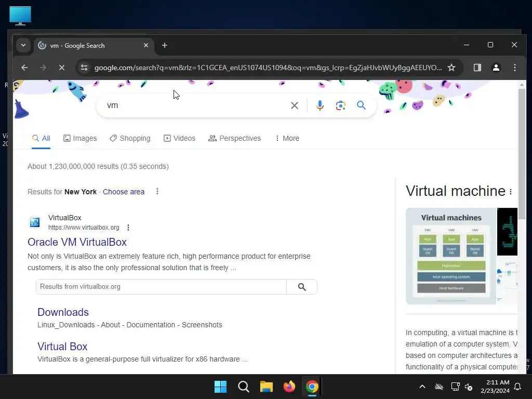Image resolution: width=532 pixels, height=399 pixels.
Task: Open the Windows Start menu
Action: pos(220,387)
